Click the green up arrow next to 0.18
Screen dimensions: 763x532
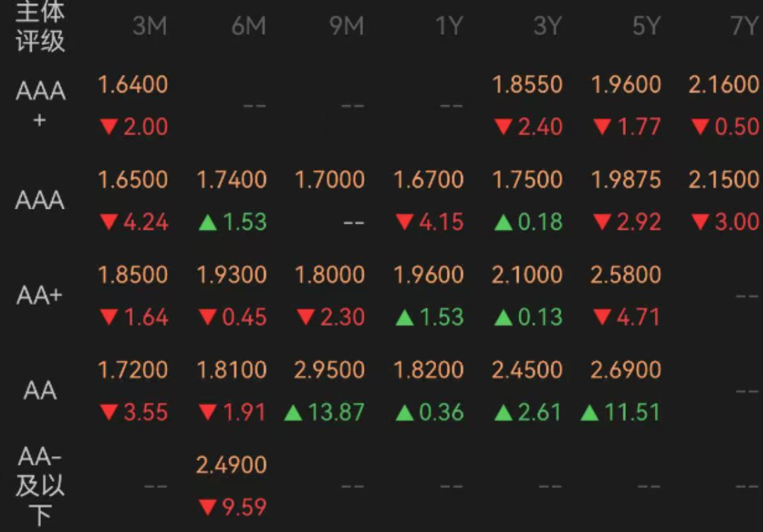click(x=503, y=223)
